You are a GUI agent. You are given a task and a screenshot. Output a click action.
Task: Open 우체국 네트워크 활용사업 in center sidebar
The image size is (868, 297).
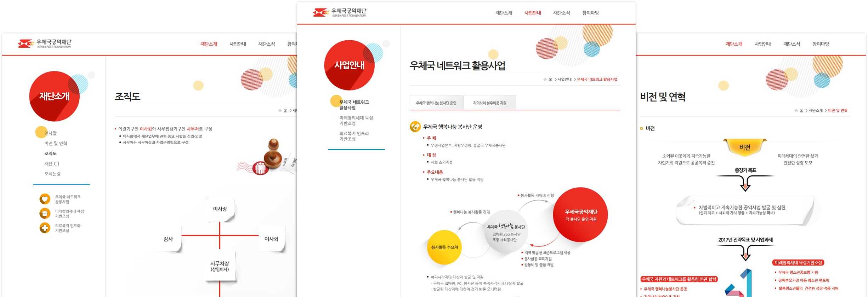354,105
